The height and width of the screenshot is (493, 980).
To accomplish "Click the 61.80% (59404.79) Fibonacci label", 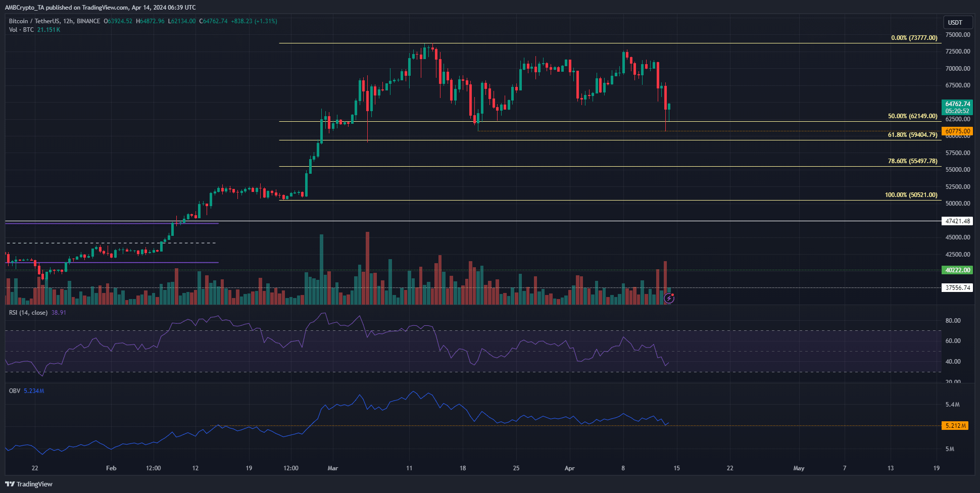I will (913, 135).
